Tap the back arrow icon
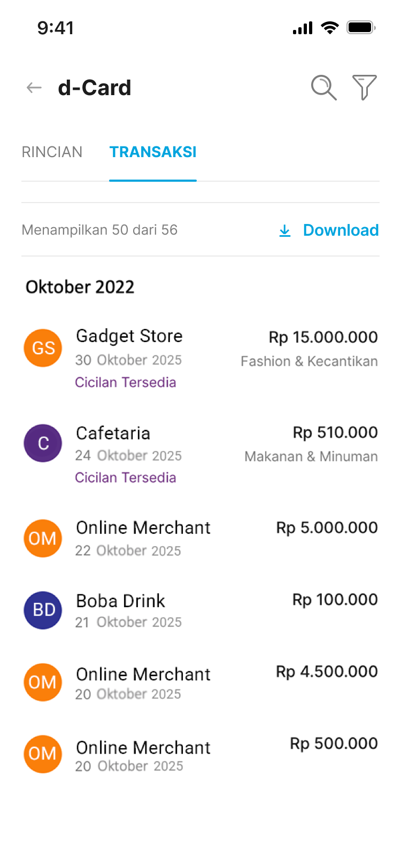401x868 pixels. (x=34, y=88)
